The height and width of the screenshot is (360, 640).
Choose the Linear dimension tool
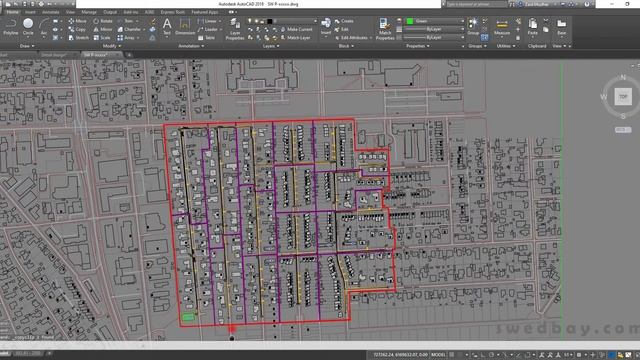point(207,21)
